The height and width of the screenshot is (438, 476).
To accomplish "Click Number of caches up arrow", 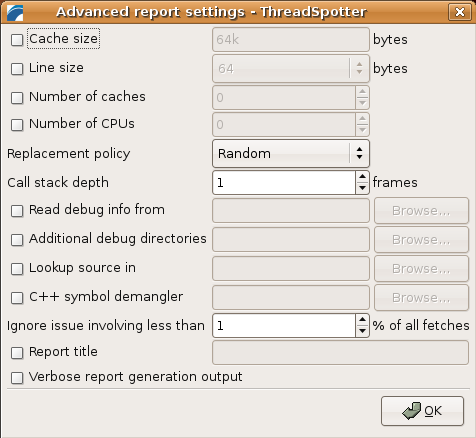I will pos(362,92).
